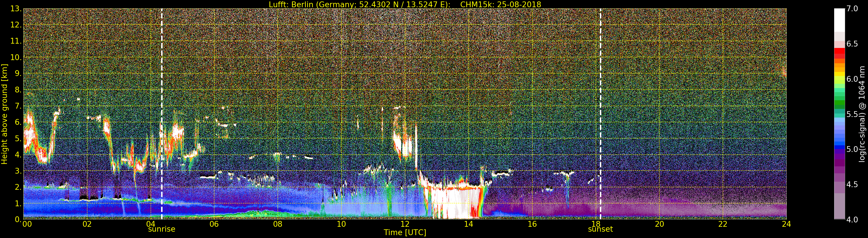Click the '12.' height tick label
Viewport: 868px width, 238px height.
16,25
